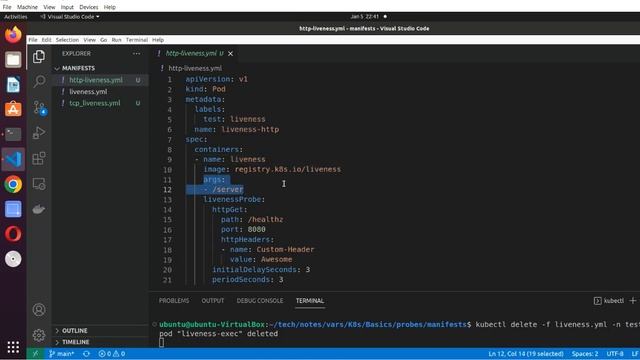Open the Explorer view in activity bar
This screenshot has width=640, height=360.
39,56
